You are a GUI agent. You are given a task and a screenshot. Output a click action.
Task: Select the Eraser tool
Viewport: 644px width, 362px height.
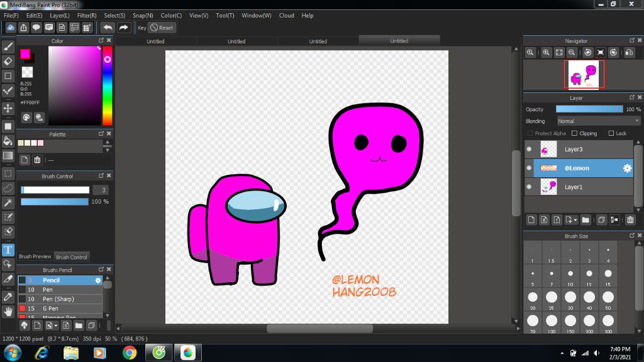coord(8,61)
